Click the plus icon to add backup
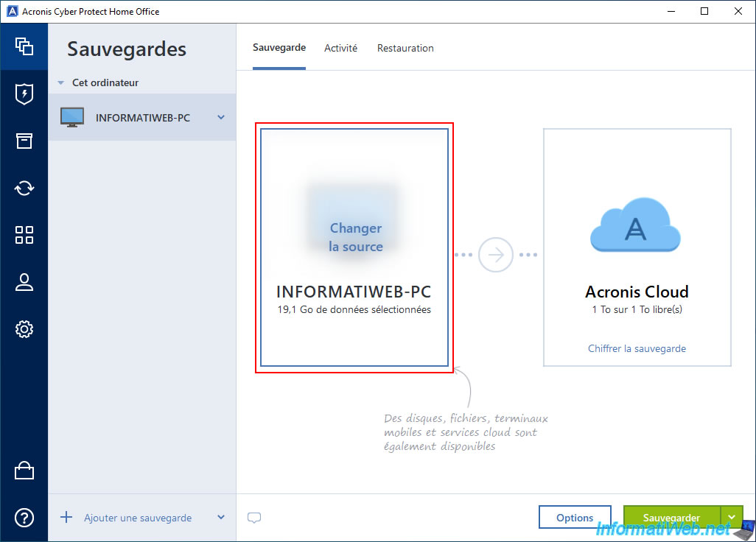 [x=66, y=518]
